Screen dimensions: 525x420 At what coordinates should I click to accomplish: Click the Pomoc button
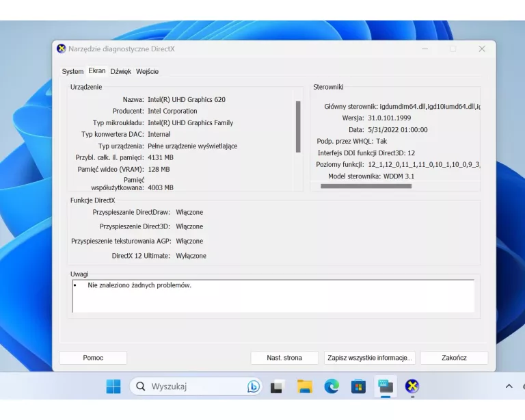[x=93, y=358]
